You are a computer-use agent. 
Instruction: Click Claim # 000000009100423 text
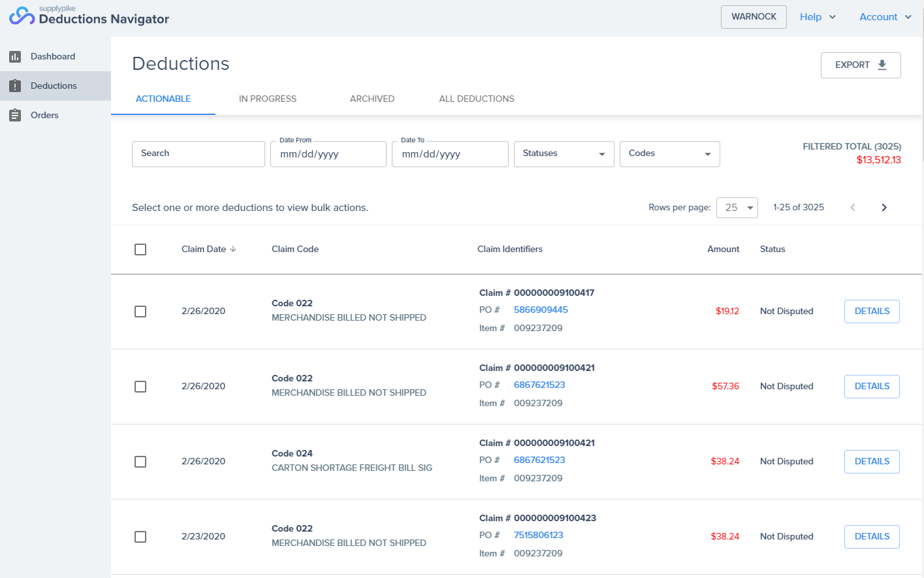tap(537, 518)
